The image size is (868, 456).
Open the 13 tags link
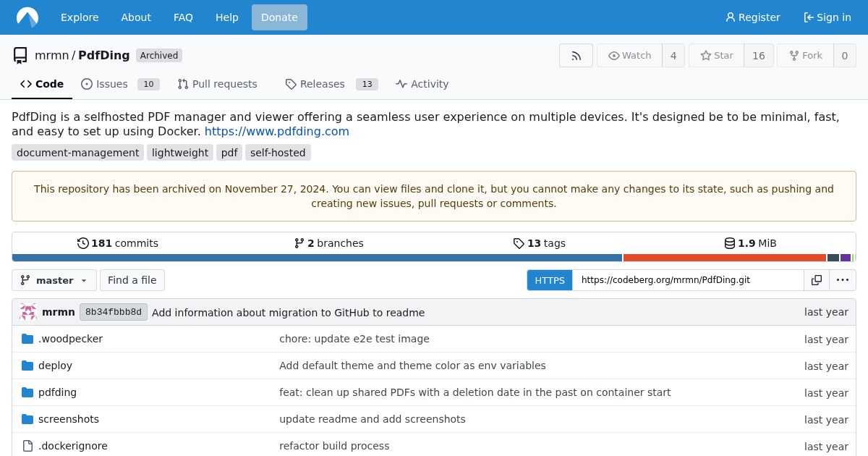click(540, 243)
